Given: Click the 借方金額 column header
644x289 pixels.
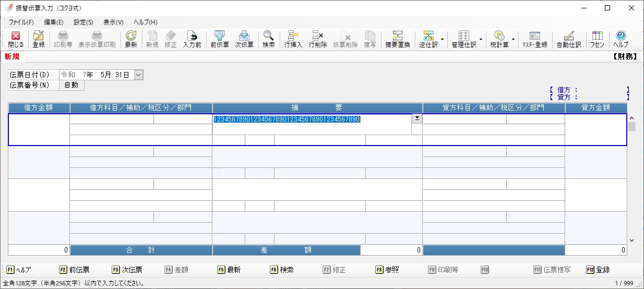Looking at the screenshot, I should tap(39, 108).
